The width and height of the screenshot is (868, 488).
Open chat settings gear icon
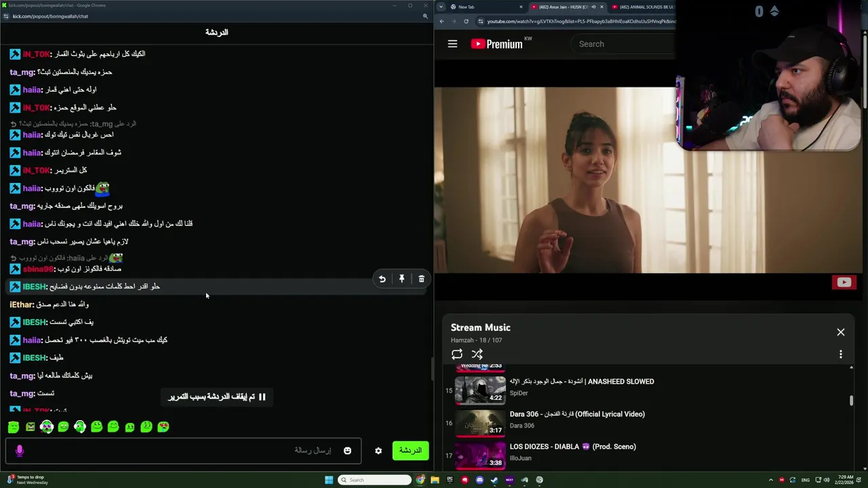(378, 451)
